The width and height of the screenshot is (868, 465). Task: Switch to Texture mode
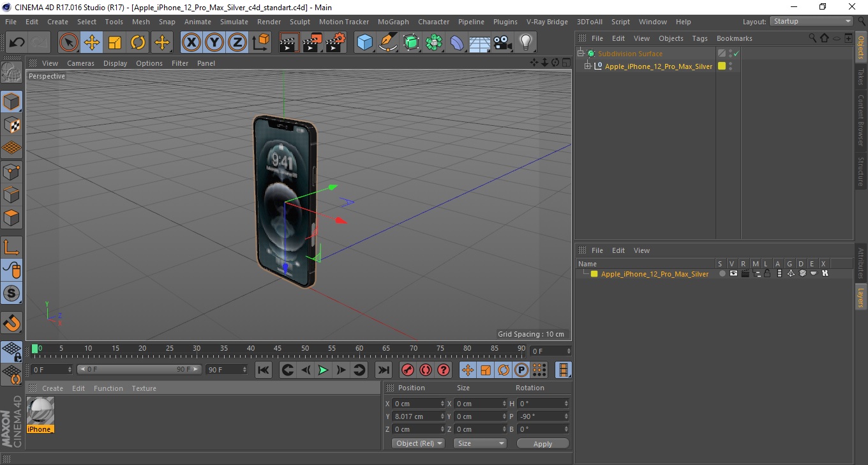pyautogui.click(x=12, y=125)
